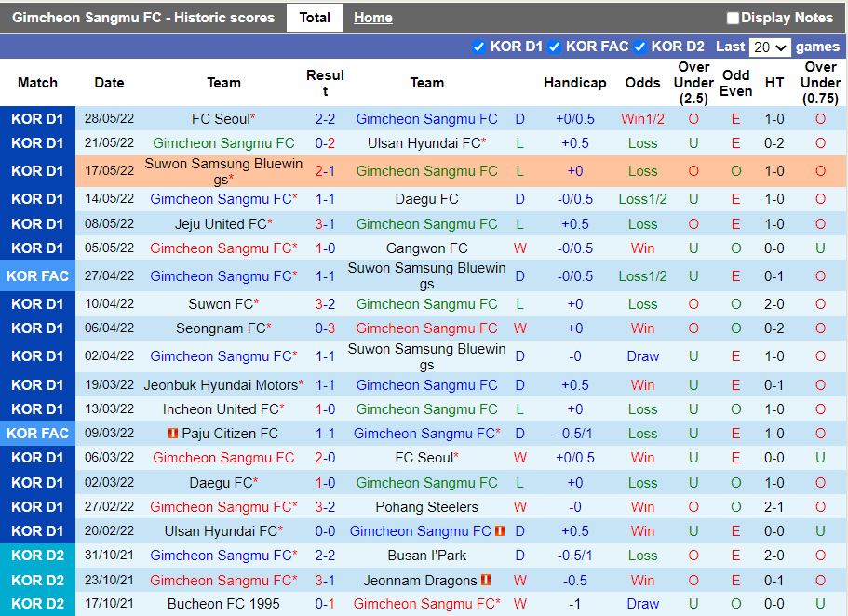848x616 pixels.
Task: Select the KOR FAC badge on the 27/04/22 row
Action: point(37,275)
